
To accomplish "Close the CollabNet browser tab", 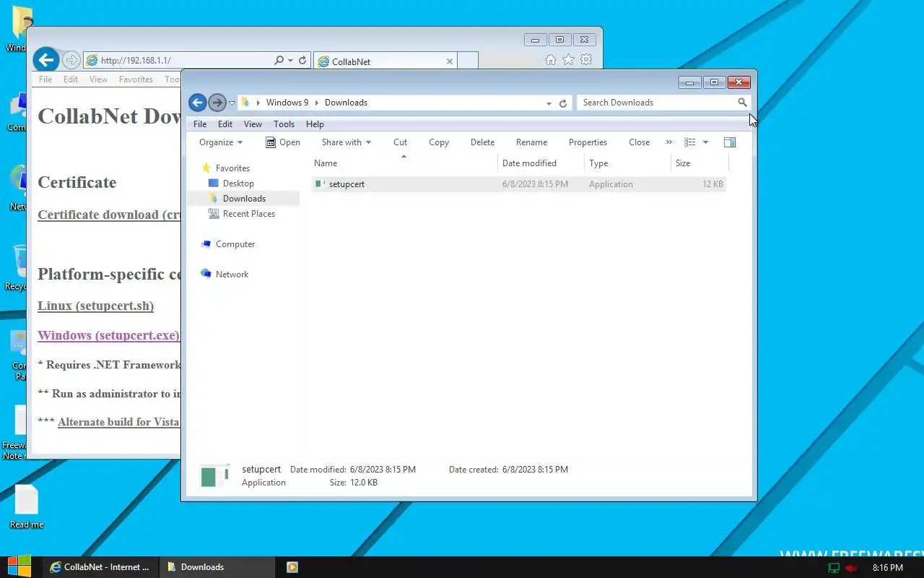I will (x=449, y=61).
